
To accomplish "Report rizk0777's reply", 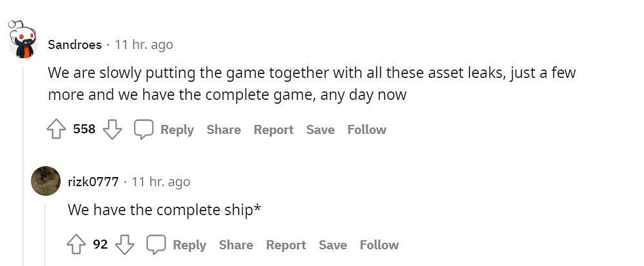I will click(286, 245).
